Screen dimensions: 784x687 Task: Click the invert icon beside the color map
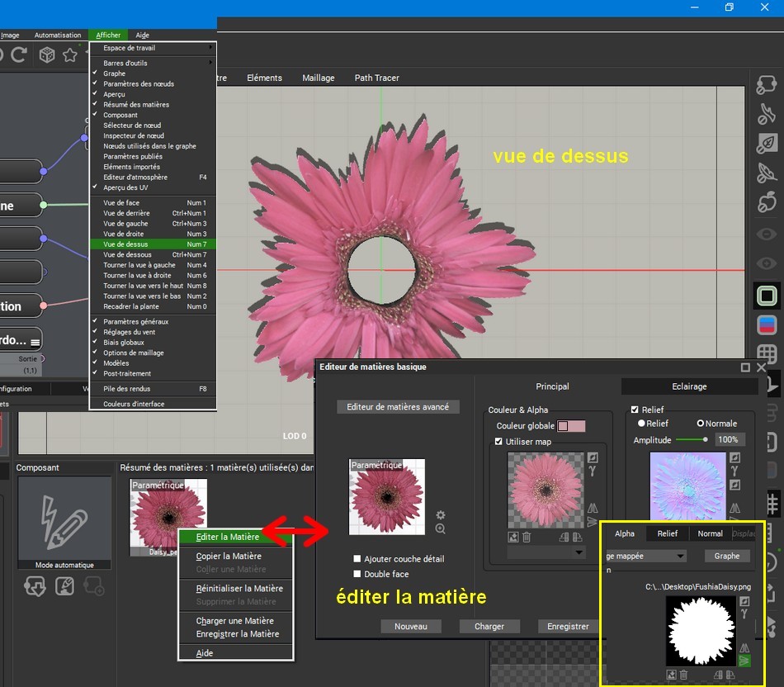pos(593,457)
